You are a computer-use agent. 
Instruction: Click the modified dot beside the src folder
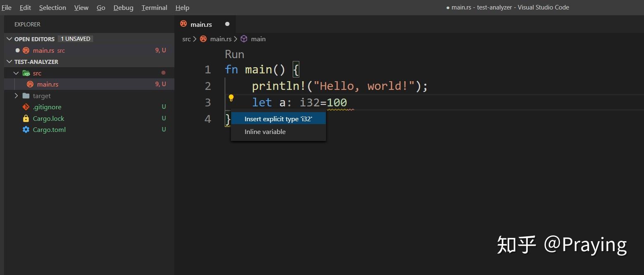pos(163,73)
